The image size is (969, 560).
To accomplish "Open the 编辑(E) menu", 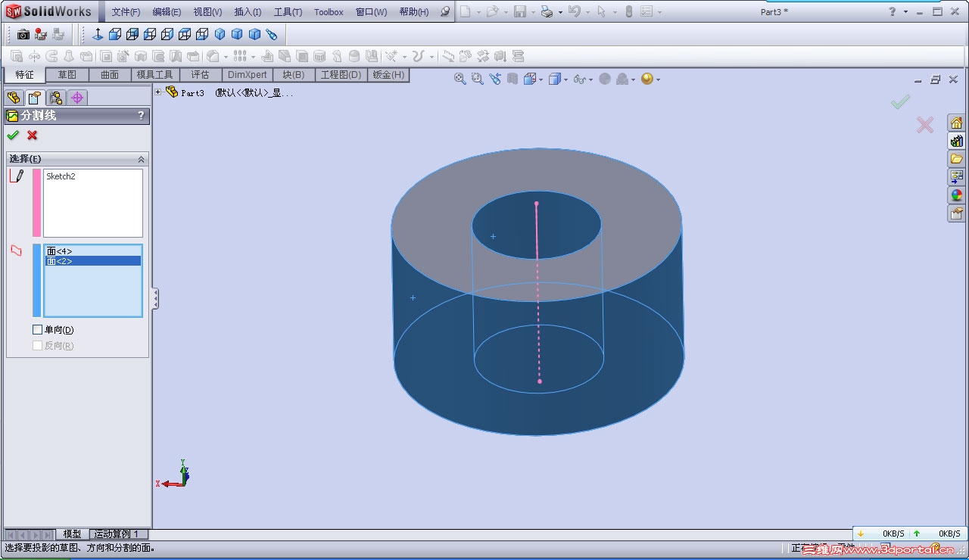I will (x=167, y=12).
